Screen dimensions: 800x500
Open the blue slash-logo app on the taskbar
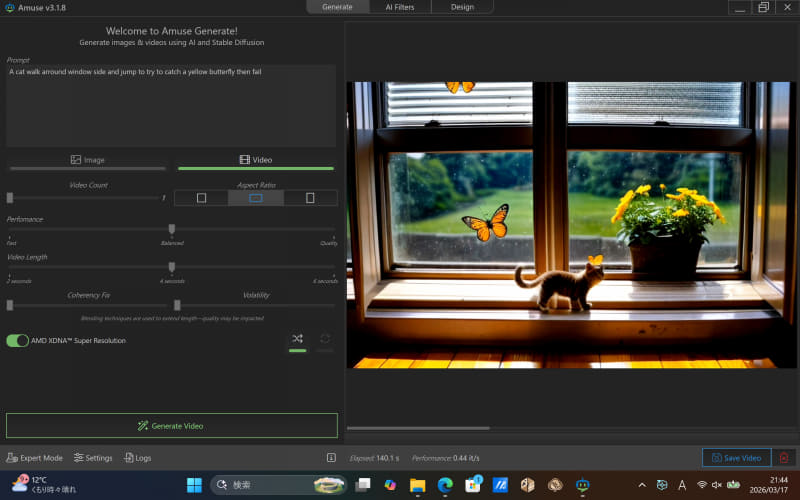coord(500,485)
